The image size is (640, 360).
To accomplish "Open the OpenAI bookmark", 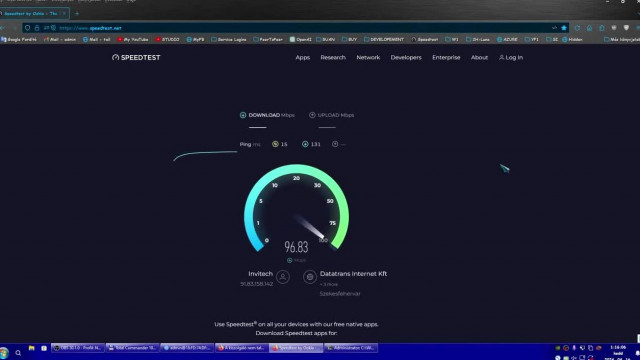I will 300,40.
